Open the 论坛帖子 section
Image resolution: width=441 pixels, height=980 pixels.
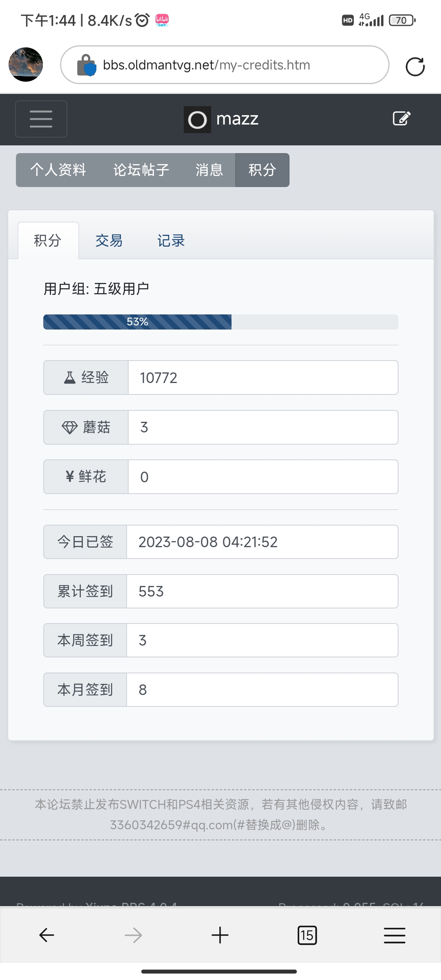(x=141, y=170)
